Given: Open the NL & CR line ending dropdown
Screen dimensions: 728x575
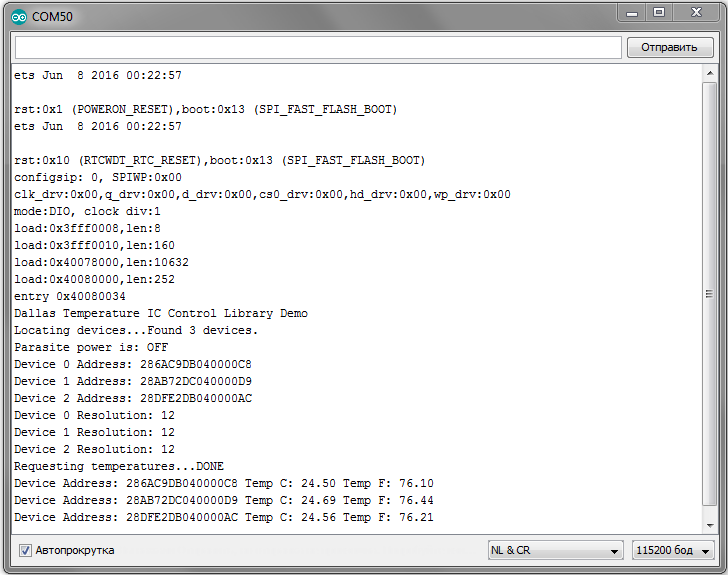Looking at the screenshot, I should point(555,550).
